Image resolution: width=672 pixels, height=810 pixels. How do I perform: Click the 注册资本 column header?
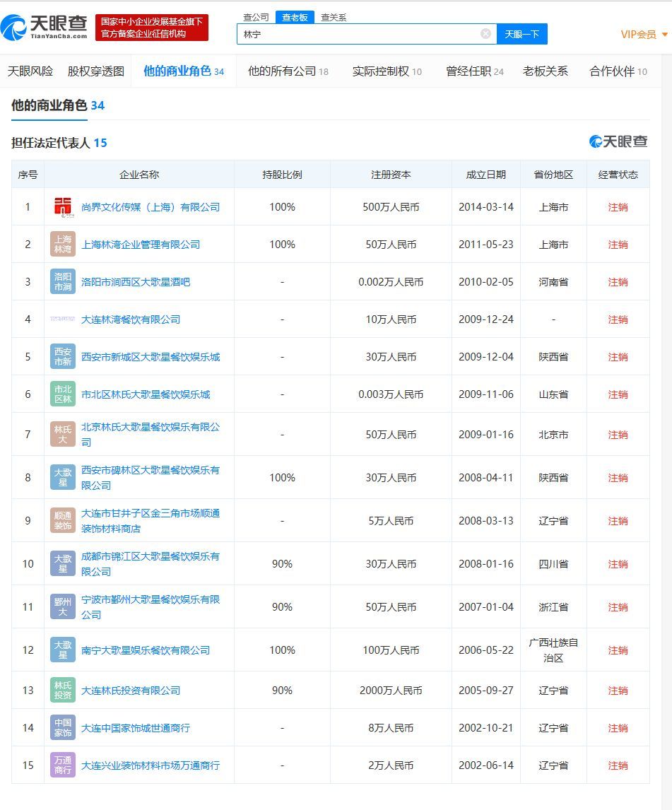click(x=391, y=175)
